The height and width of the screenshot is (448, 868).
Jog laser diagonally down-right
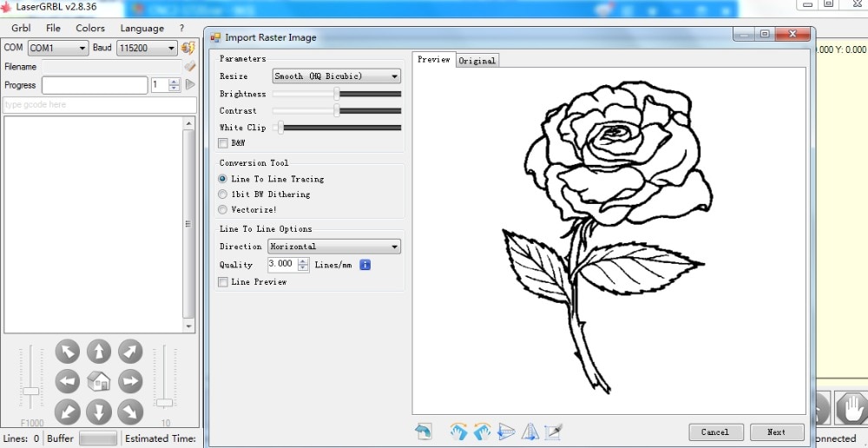pos(131,412)
